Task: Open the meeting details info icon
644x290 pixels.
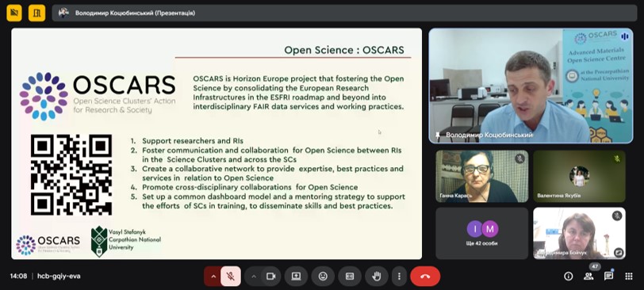Action: [x=569, y=277]
